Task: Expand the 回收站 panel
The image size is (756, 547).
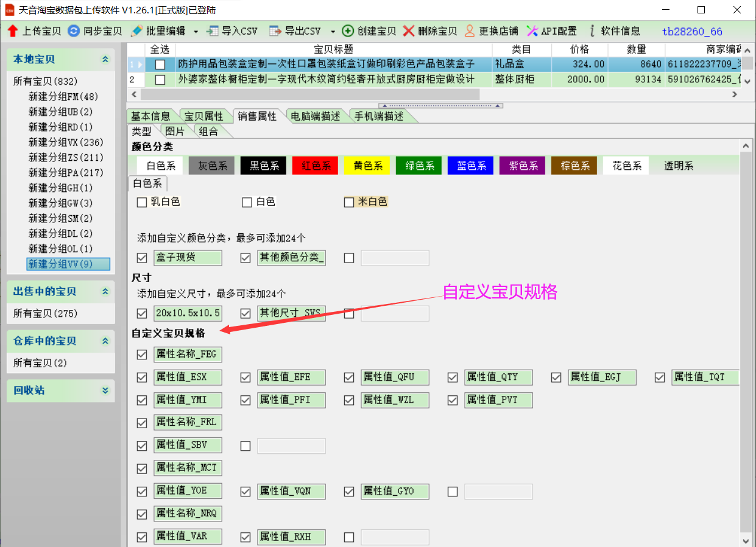Action: coord(105,390)
